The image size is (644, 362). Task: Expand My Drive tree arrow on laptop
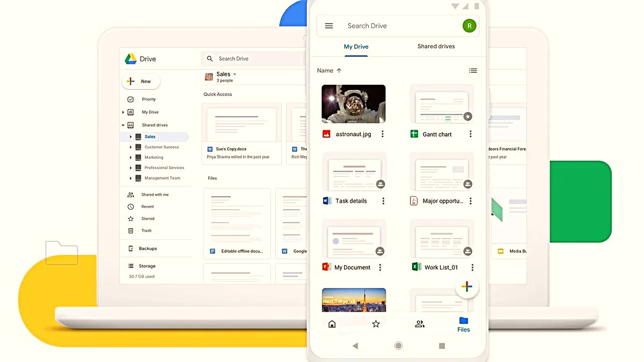(x=123, y=112)
